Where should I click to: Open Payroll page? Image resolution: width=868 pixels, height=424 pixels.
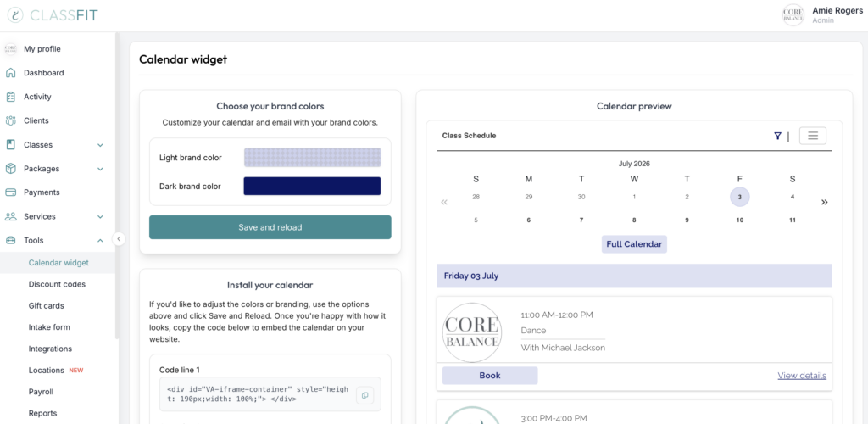point(41,392)
